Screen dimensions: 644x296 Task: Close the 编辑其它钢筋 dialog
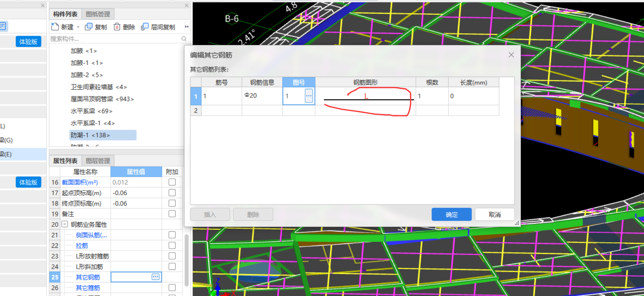[x=511, y=55]
